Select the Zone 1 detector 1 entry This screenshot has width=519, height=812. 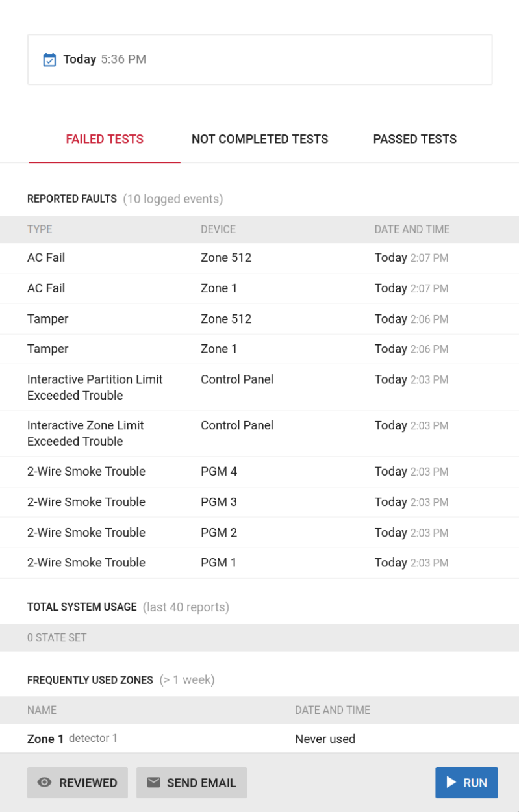click(x=72, y=739)
